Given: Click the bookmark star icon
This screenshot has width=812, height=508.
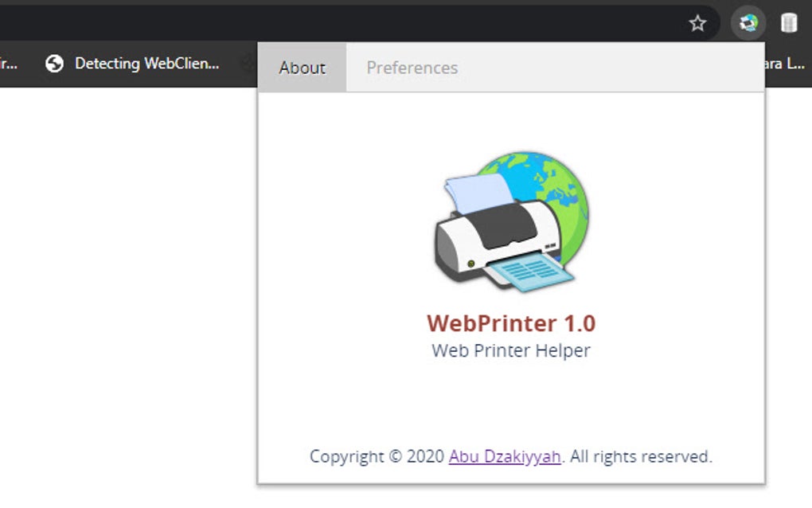Looking at the screenshot, I should click(x=698, y=22).
